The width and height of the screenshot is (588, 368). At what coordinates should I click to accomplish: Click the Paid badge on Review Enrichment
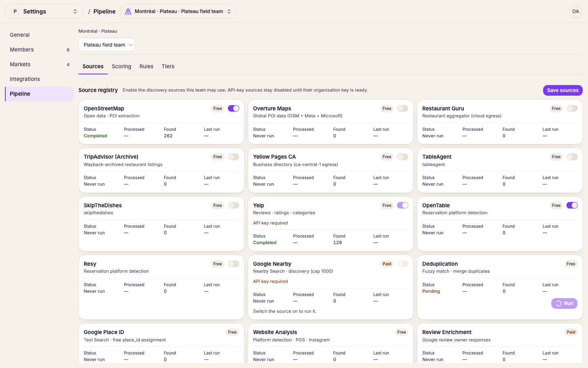click(571, 332)
